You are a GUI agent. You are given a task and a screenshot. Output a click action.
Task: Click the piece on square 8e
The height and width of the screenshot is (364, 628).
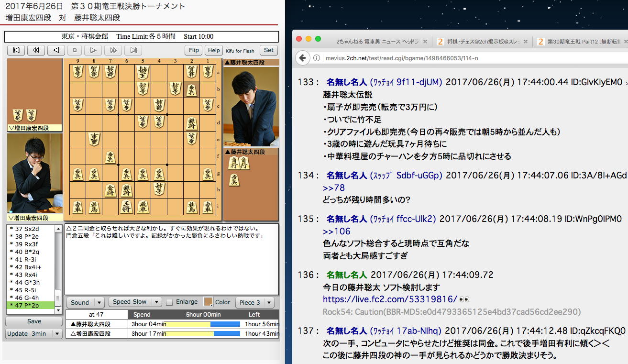94,139
